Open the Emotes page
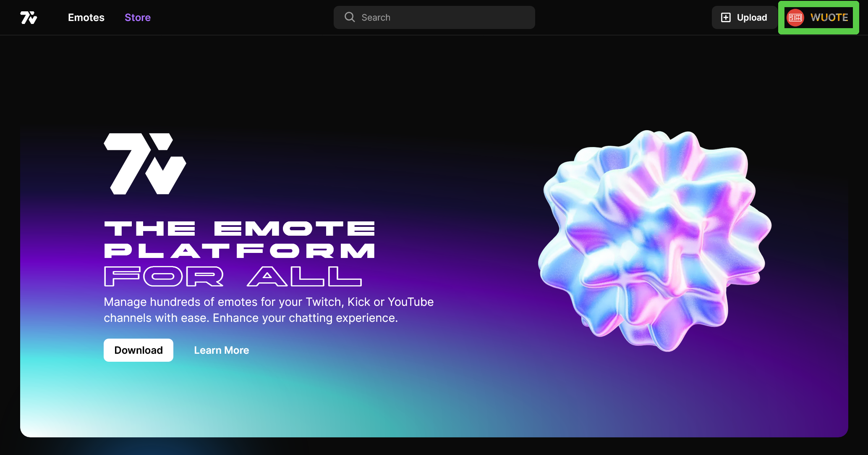 click(x=86, y=18)
